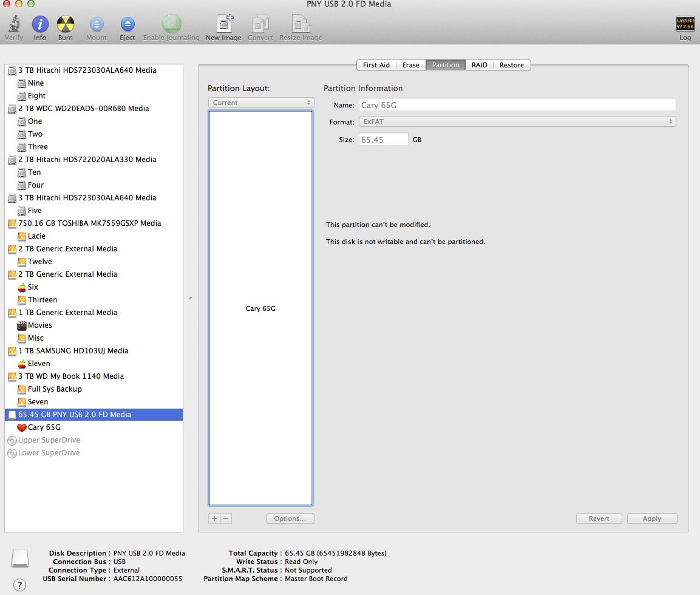Select 2 TB Hitachi HDS722020ALA330 Media

point(93,159)
